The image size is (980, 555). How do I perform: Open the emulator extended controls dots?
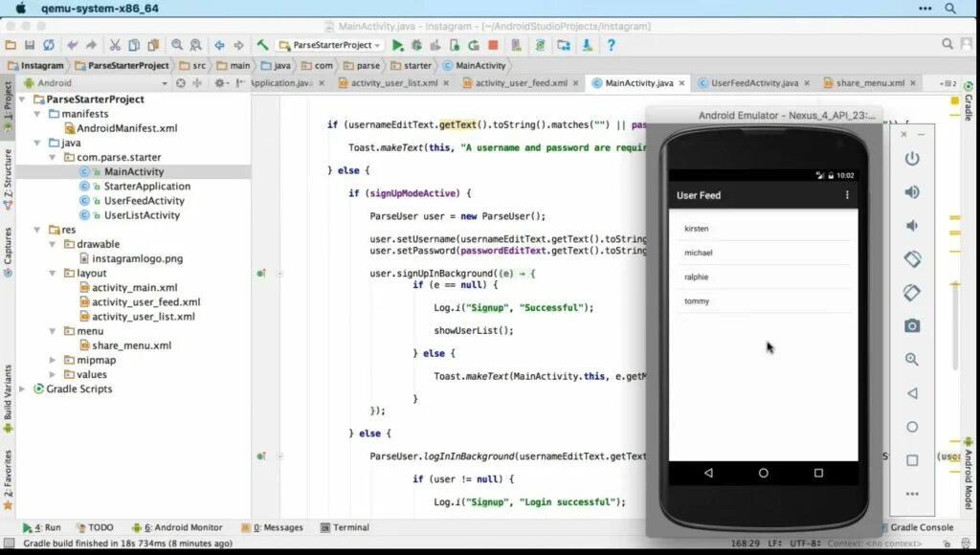tap(912, 494)
